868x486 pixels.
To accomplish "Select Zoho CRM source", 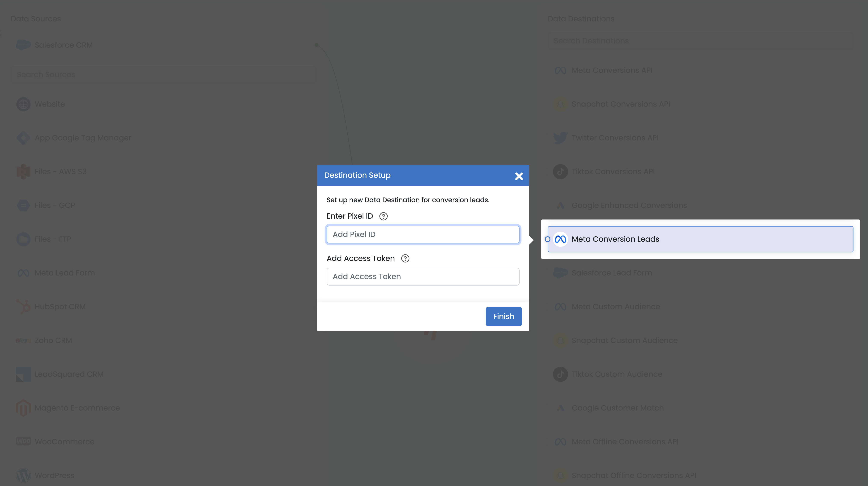I will coord(163,341).
